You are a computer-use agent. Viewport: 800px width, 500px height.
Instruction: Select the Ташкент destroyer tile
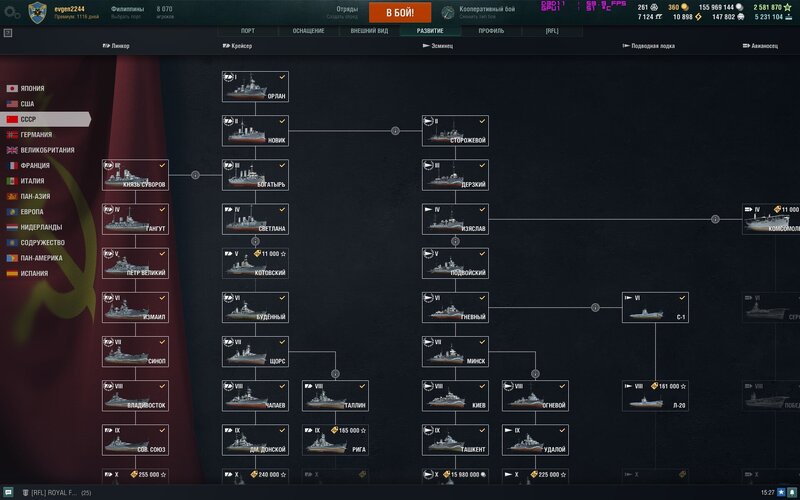point(455,440)
